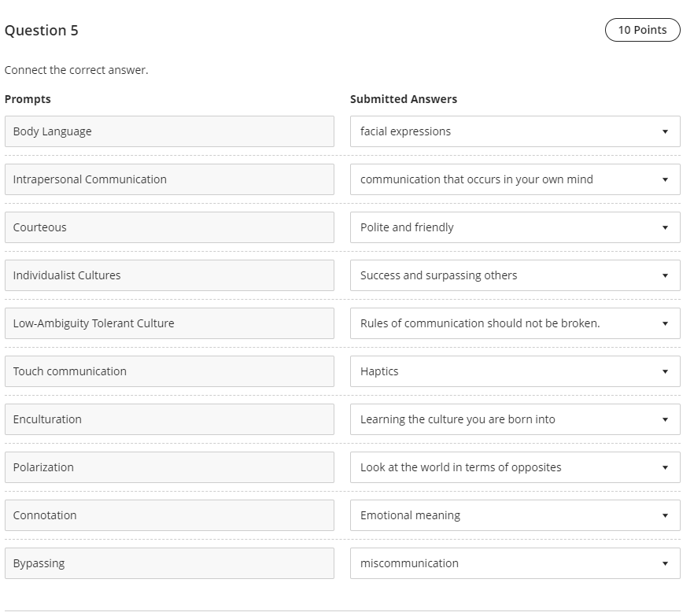The image size is (694, 616).
Task: Select the 'Individualist Cultures' prompt box
Action: click(x=169, y=275)
